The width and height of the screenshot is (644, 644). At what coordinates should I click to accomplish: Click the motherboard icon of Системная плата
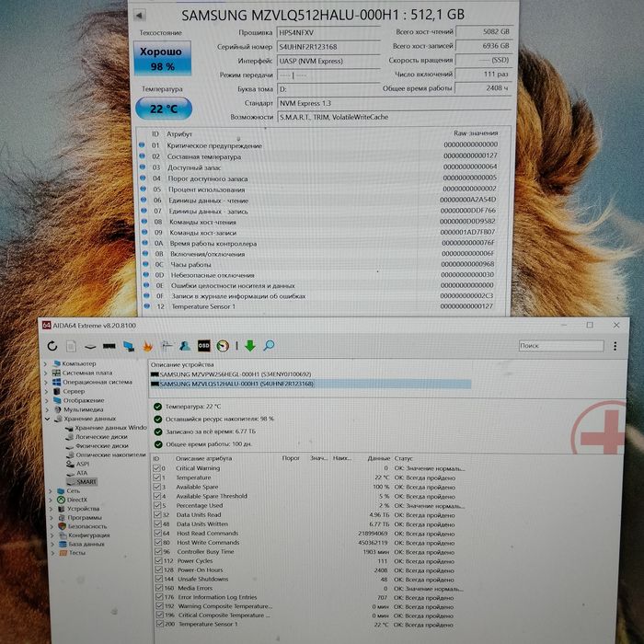[x=56, y=373]
